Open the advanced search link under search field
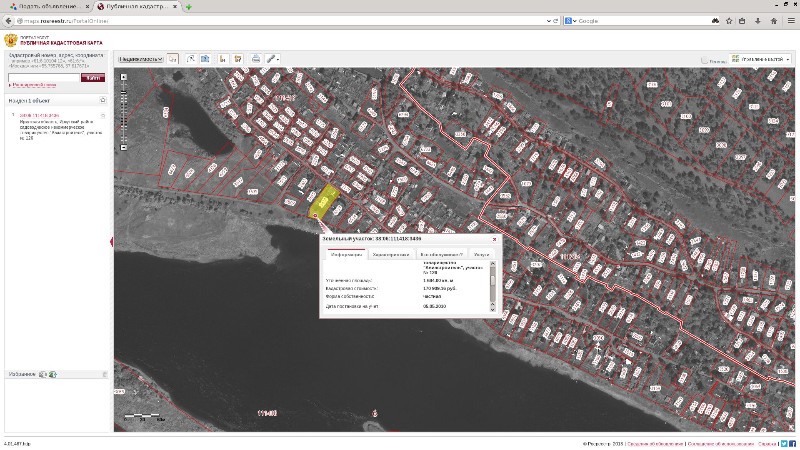The height and width of the screenshot is (450, 800). [x=34, y=86]
